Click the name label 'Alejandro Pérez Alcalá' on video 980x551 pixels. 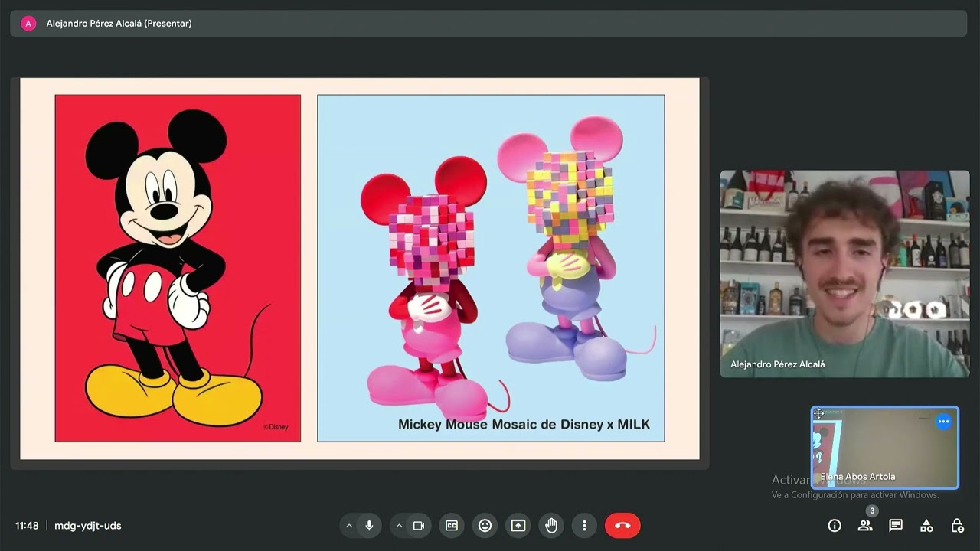tap(778, 364)
